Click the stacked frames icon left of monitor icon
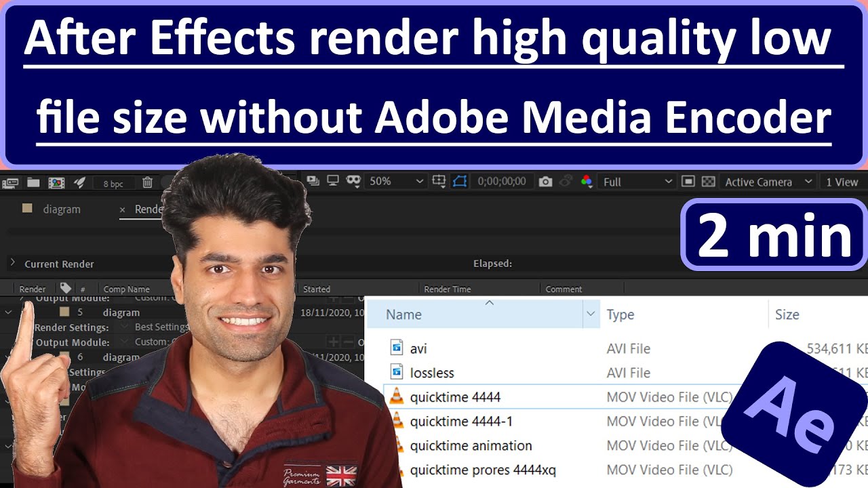 click(313, 181)
